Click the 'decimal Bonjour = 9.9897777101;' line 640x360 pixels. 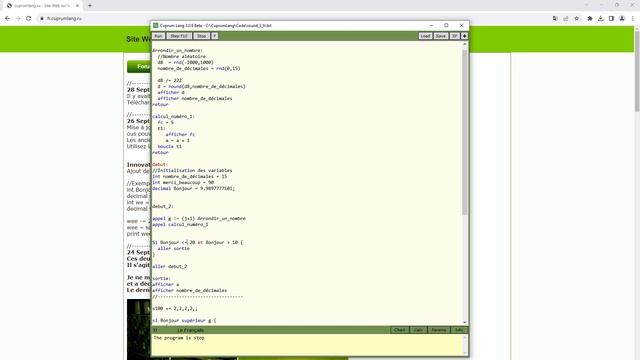[x=193, y=188]
